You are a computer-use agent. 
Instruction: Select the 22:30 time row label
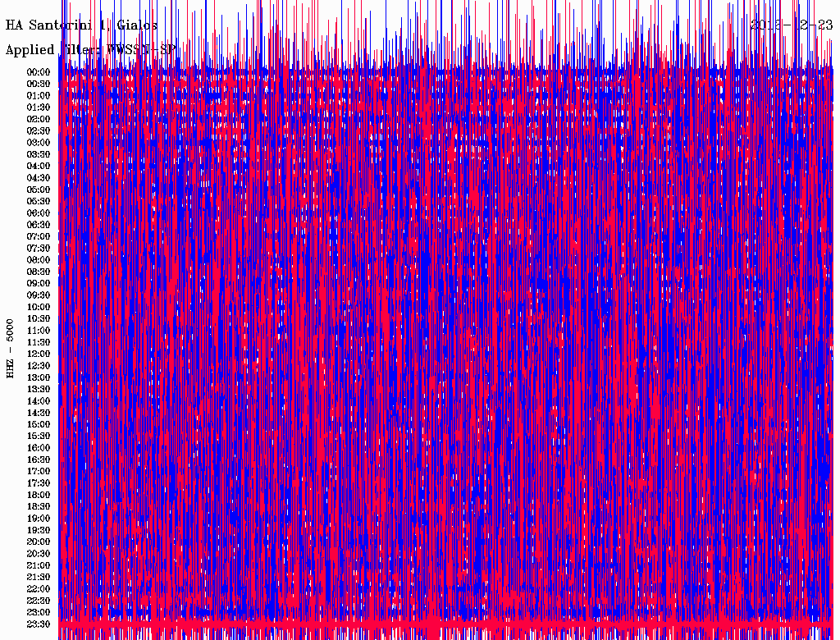[39, 601]
